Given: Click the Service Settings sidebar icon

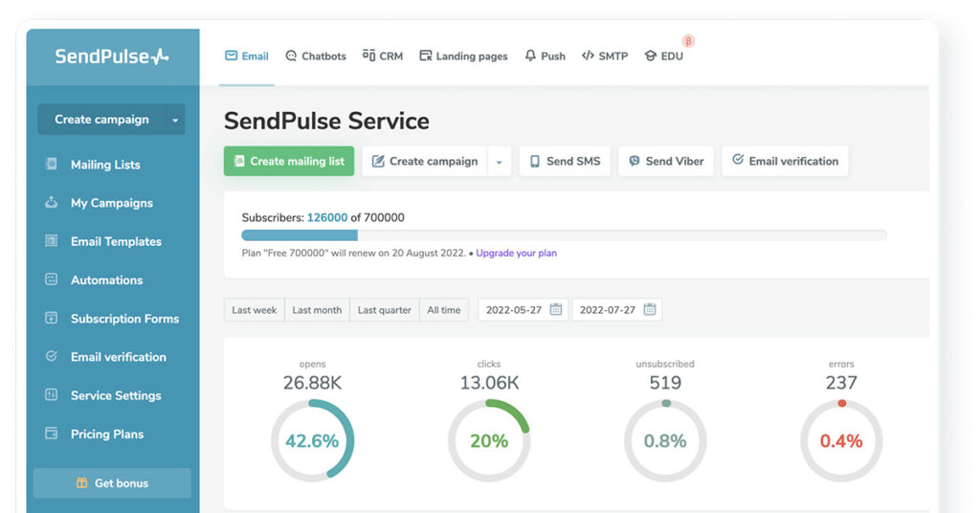Looking at the screenshot, I should (x=52, y=395).
